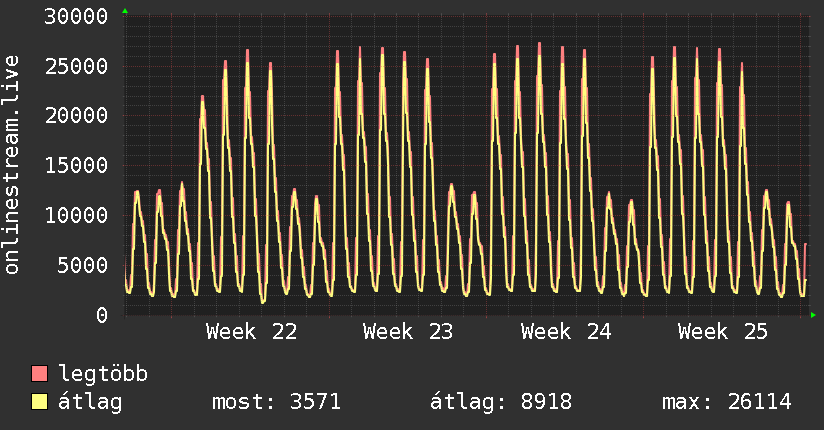
Task: Click the 25000 y-axis label
Action: (x=76, y=67)
